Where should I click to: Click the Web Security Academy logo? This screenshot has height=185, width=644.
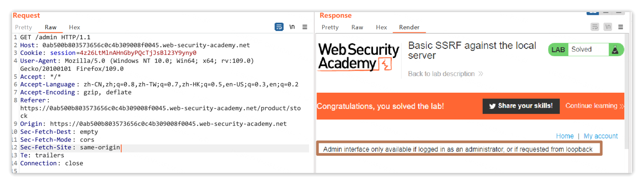click(x=358, y=56)
